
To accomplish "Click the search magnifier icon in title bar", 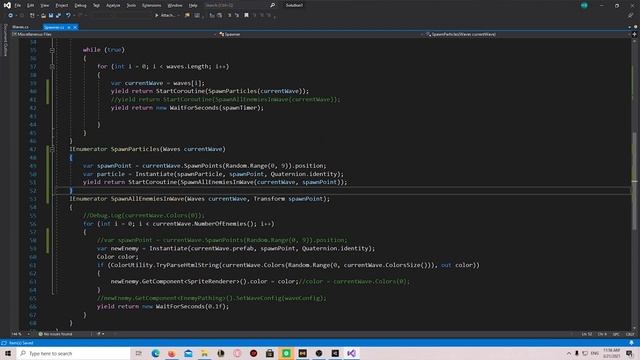I will tap(272, 5).
